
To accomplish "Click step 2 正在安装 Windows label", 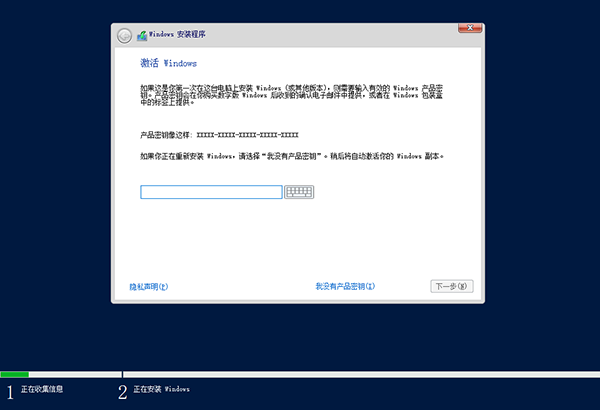I will tap(161, 389).
